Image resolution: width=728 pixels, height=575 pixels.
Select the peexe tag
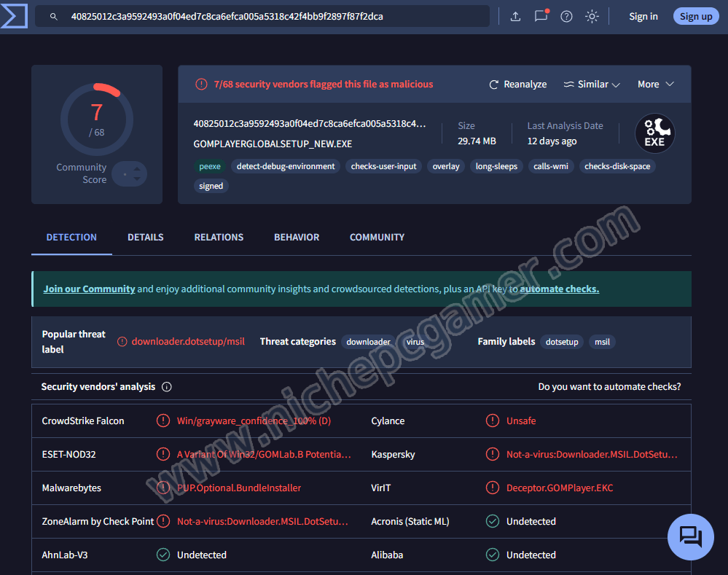(210, 166)
